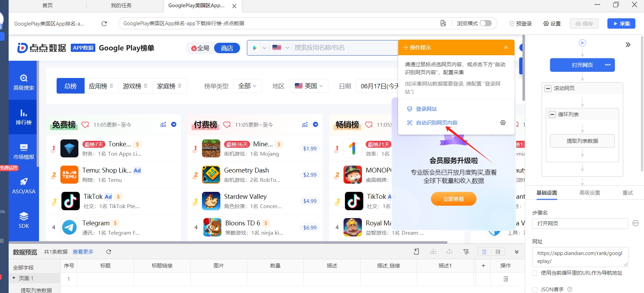Viewport: 644px width, 293px height.
Task: Open the 付费榜 trend chart icon
Action: click(305, 125)
